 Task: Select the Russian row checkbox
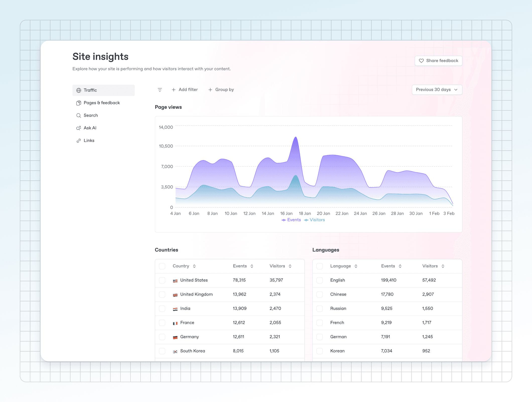click(320, 308)
